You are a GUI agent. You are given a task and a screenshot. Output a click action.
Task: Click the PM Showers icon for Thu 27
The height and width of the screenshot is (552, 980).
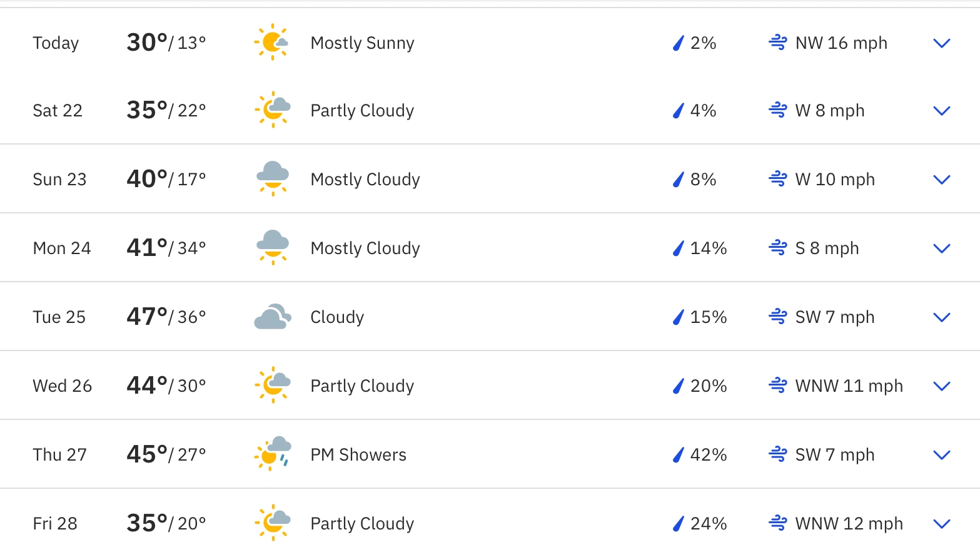[x=273, y=454]
